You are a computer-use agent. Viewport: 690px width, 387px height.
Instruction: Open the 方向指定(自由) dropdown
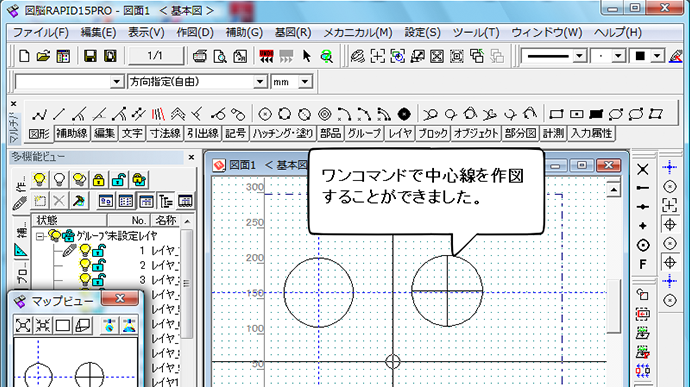[260, 82]
